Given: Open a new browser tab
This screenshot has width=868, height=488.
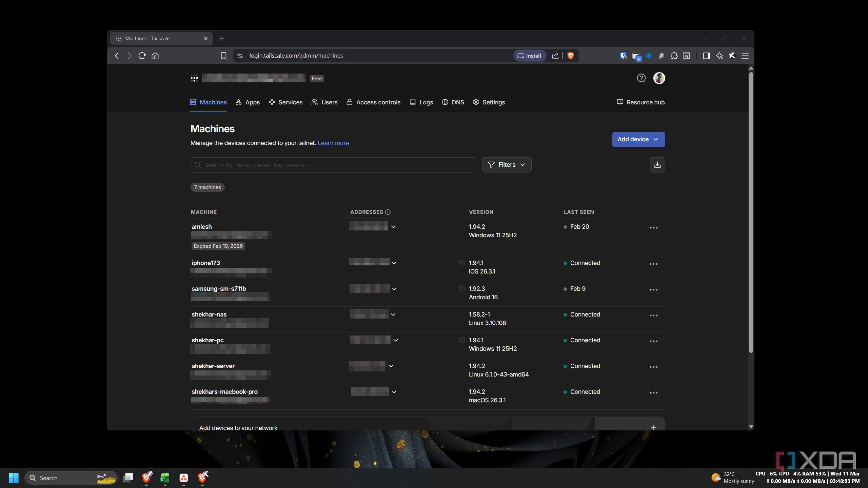Looking at the screenshot, I should point(221,39).
